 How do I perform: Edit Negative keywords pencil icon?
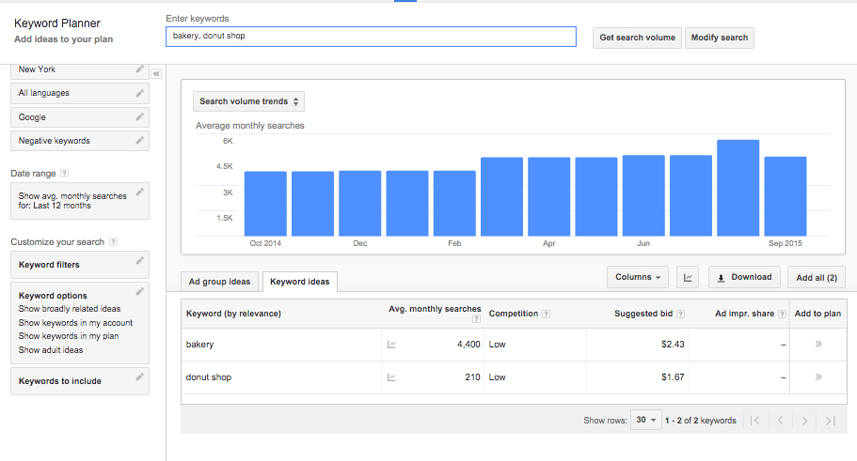[140, 141]
